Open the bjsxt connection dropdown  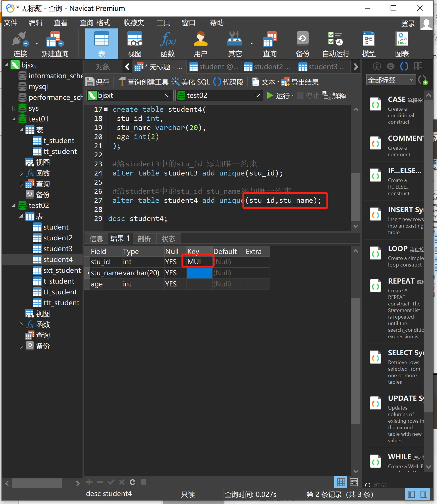pos(130,96)
